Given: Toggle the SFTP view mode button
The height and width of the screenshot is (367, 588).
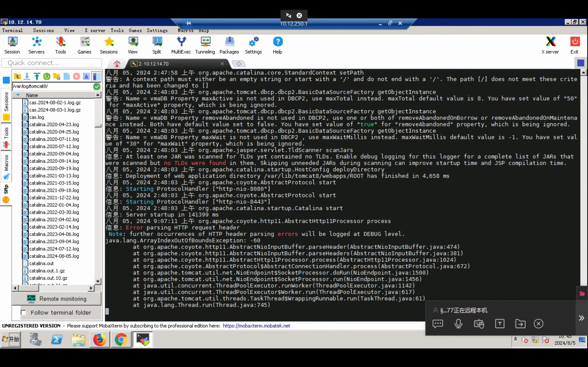Looking at the screenshot, I should pyautogui.click(x=96, y=76).
